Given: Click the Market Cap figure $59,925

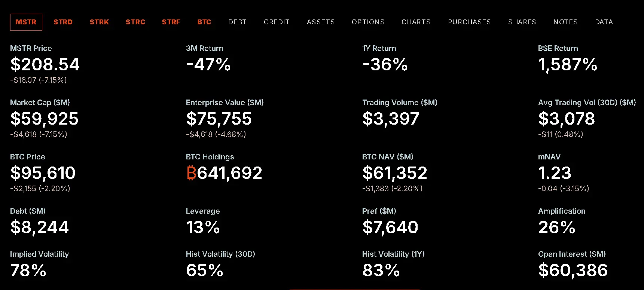Looking at the screenshot, I should coord(44,119).
